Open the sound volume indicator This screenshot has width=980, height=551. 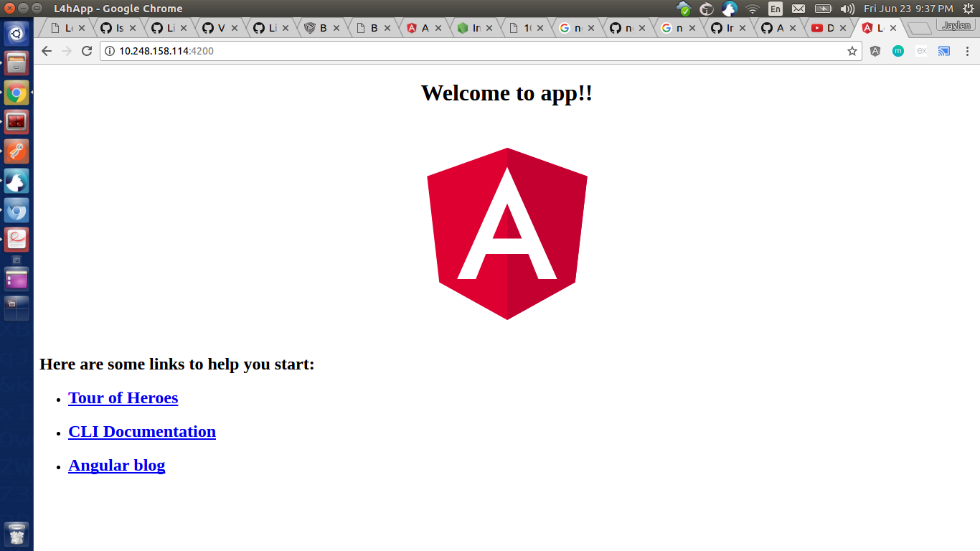pyautogui.click(x=847, y=9)
